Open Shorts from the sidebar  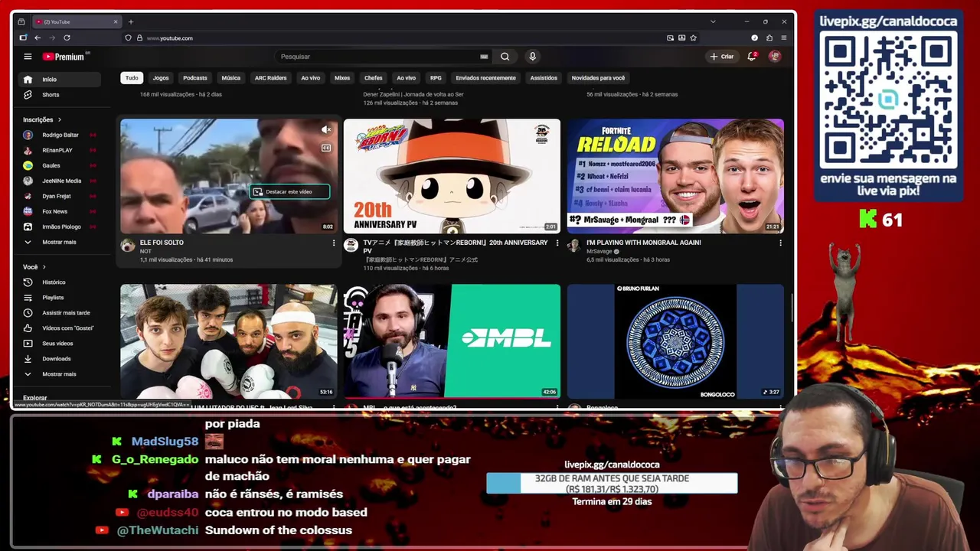(60, 95)
